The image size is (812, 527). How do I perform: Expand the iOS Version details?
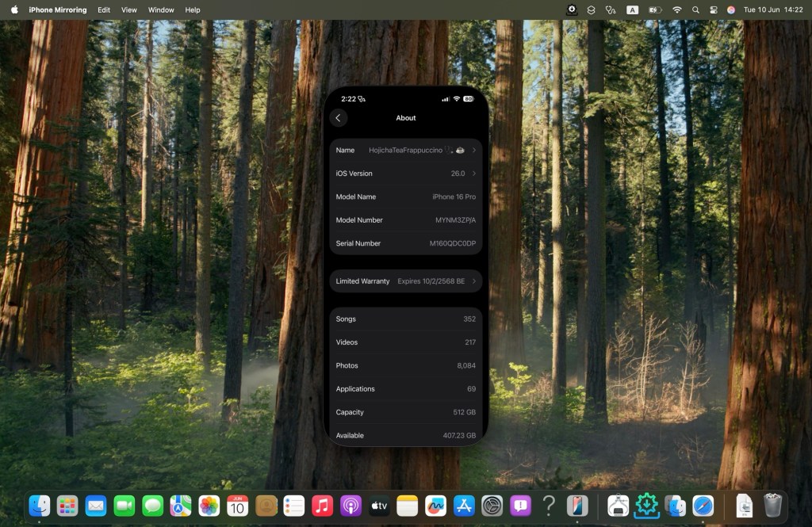[x=474, y=174]
